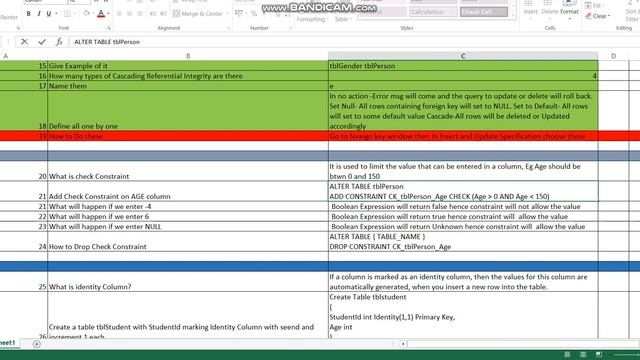Open Font dialog launcher
Image resolution: width=640 pixels, height=360 pixels.
(109, 28)
